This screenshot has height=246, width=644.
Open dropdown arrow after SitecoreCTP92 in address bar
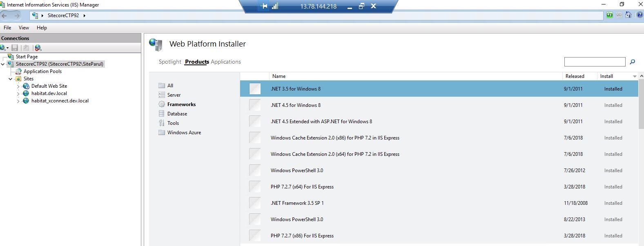pos(85,16)
